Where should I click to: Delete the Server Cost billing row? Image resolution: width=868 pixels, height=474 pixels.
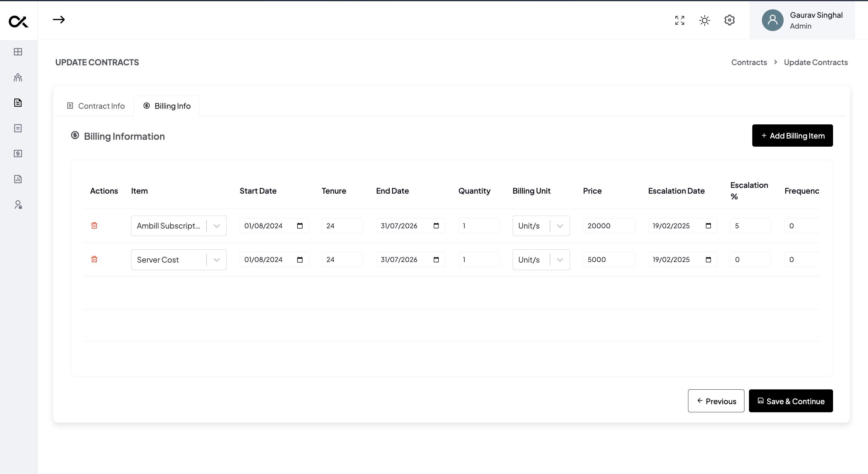click(x=94, y=259)
